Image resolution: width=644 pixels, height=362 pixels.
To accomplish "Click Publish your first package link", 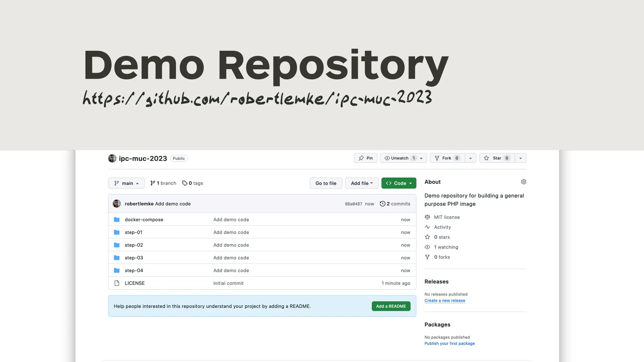I will (x=450, y=343).
